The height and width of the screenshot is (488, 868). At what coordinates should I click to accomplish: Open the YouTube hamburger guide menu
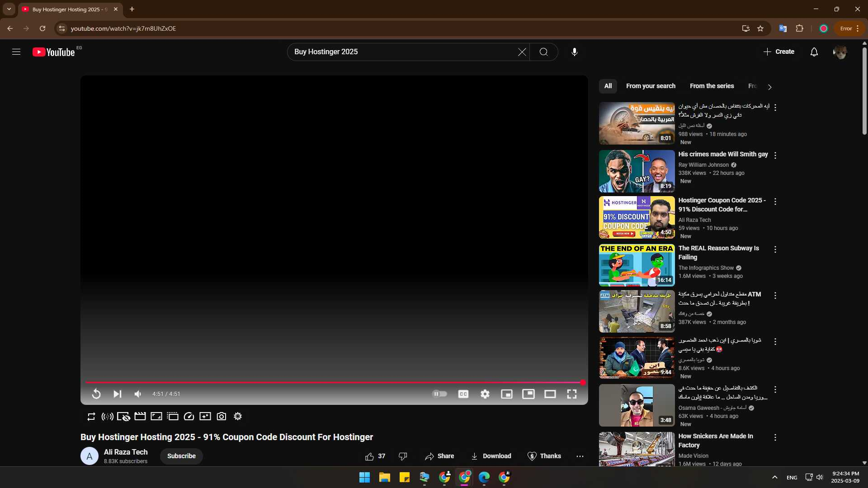tap(16, 52)
